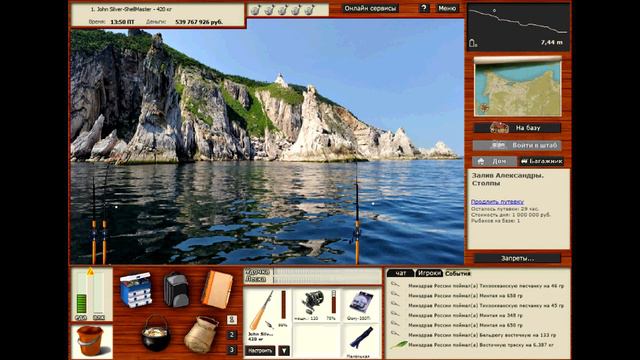Click the depth sounder profile display
640x360 pixels.
pyautogui.click(x=518, y=27)
